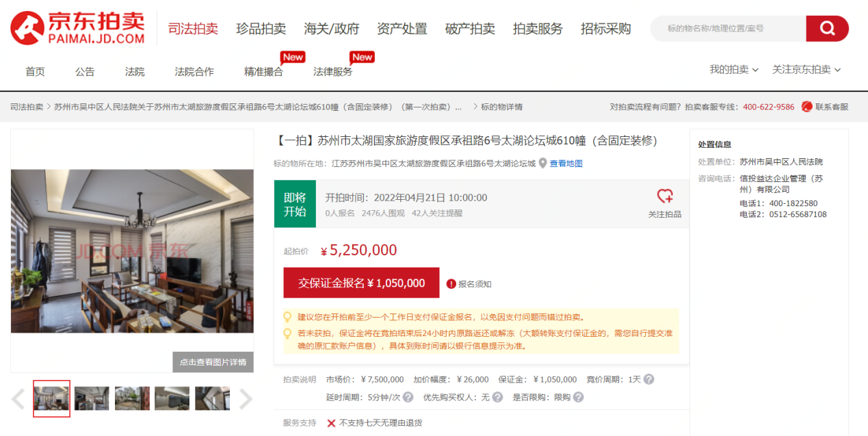
Task: Open the help icon beside 是否限购 限购
Action: [578, 397]
